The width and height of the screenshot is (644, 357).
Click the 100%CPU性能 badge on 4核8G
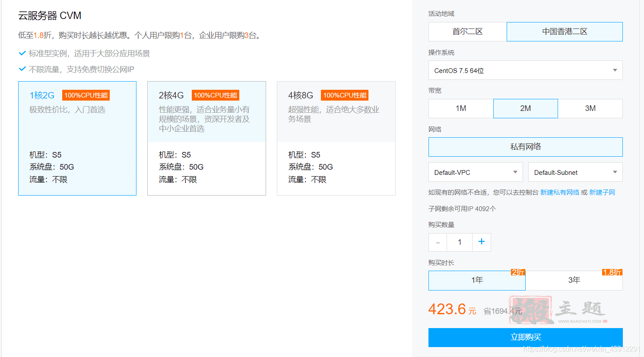pos(345,95)
